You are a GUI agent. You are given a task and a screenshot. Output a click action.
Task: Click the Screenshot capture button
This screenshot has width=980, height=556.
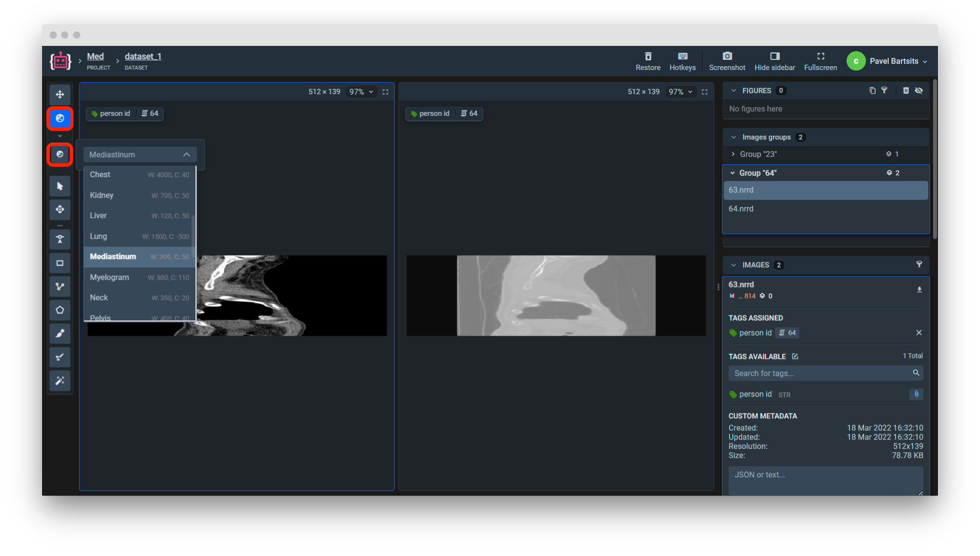727,60
